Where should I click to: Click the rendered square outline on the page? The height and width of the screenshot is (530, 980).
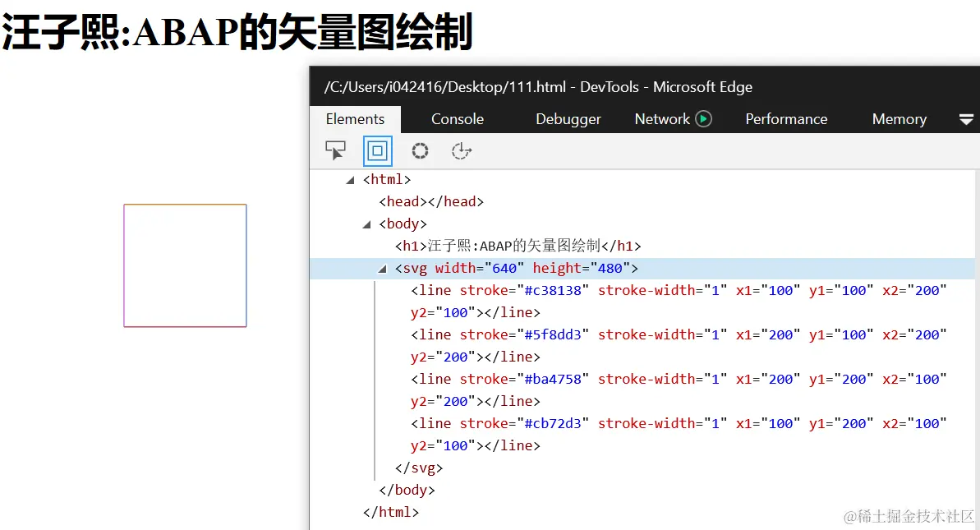tap(185, 265)
